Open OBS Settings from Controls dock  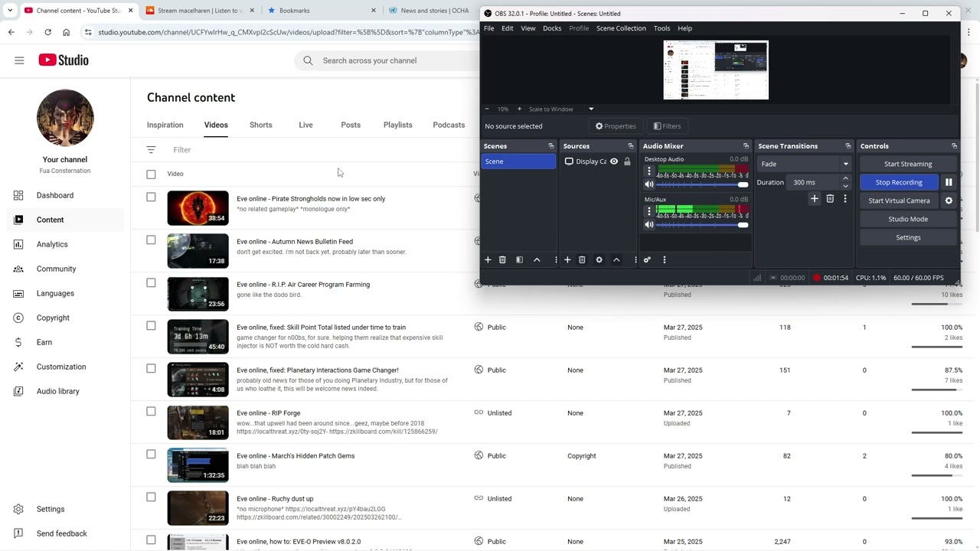[908, 237]
